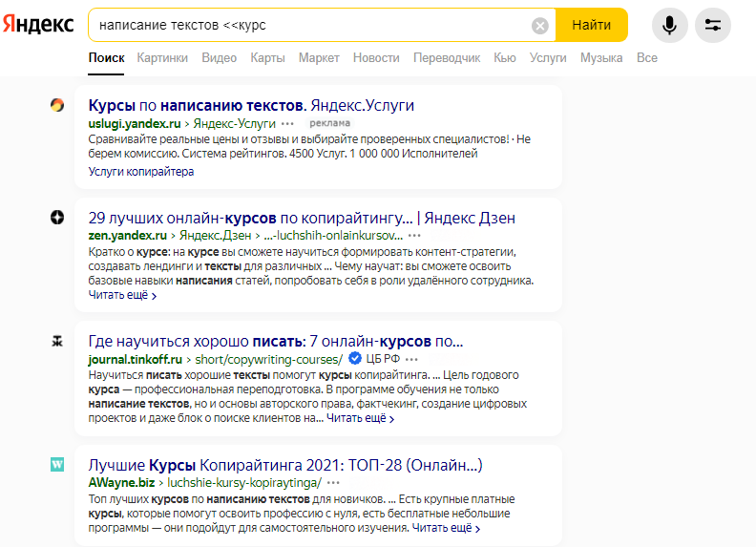Click the Яндекс.Дзен breadcrumb link
Image resolution: width=756 pixels, height=547 pixels.
tap(216, 236)
